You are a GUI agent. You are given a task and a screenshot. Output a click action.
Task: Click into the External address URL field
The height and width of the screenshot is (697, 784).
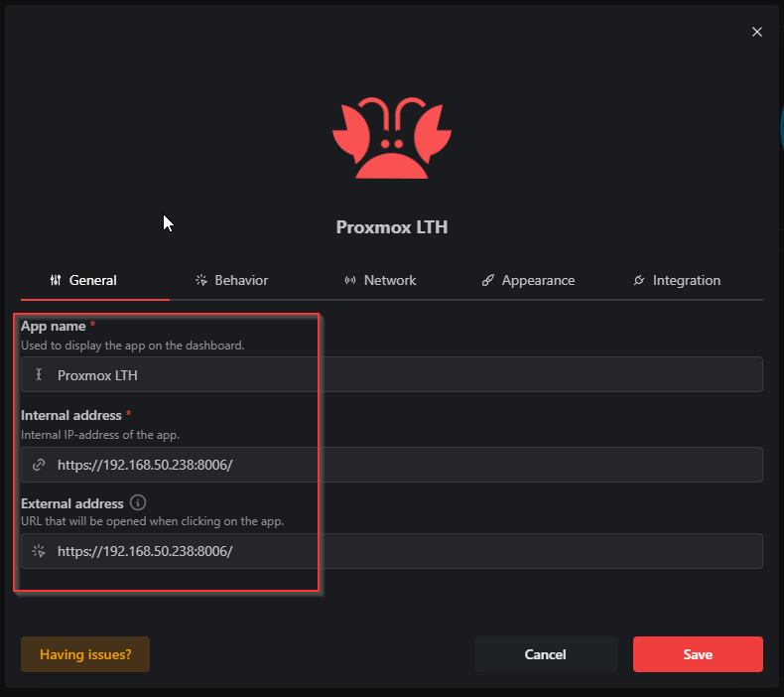pos(392,551)
